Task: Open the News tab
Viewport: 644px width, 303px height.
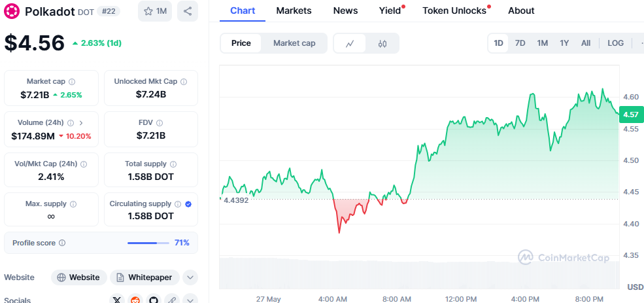Action: (345, 10)
